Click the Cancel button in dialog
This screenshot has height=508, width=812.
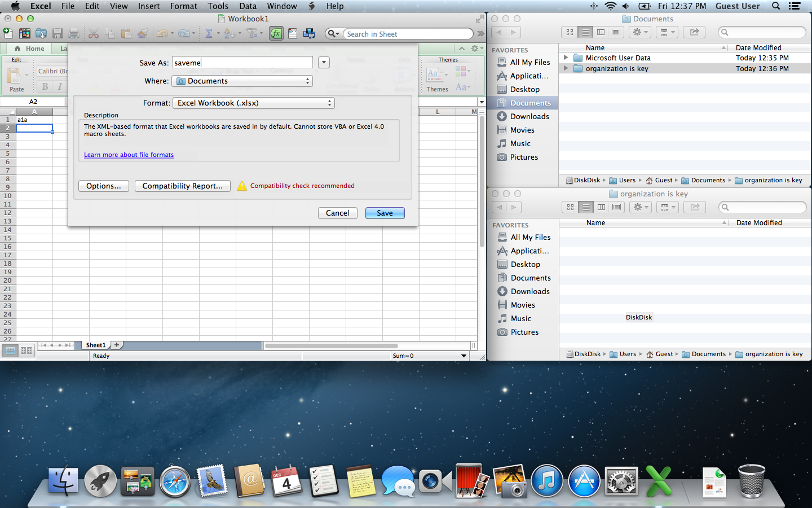coord(337,213)
